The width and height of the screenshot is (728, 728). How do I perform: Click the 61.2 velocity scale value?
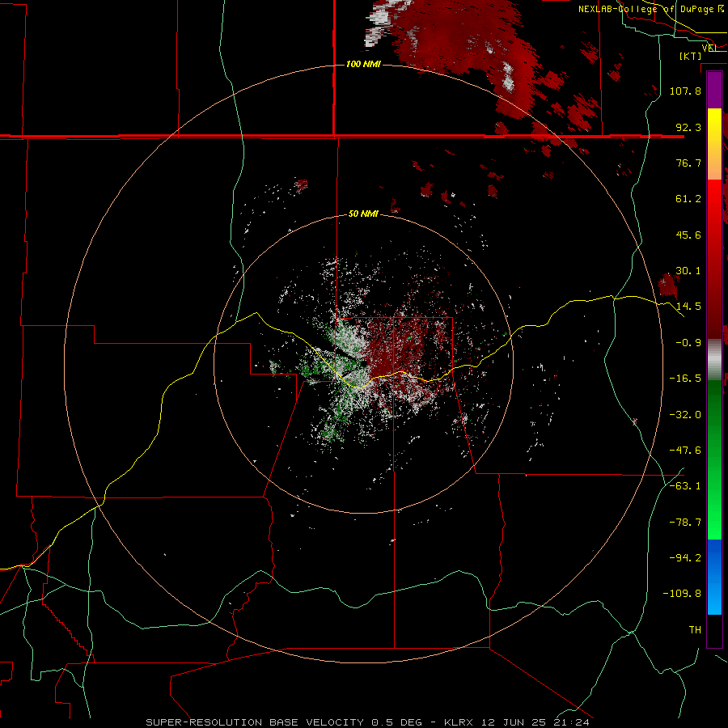pyautogui.click(x=688, y=199)
